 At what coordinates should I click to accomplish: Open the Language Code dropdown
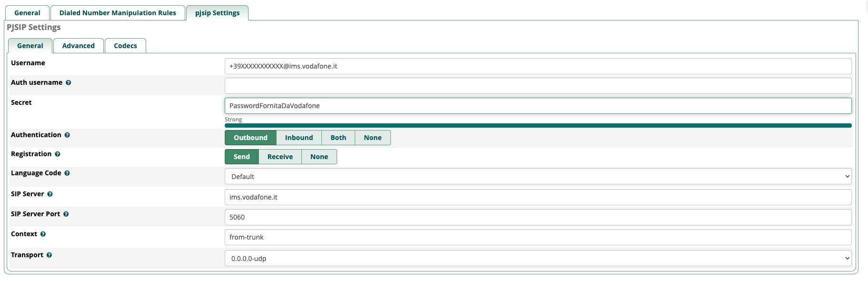click(x=538, y=177)
